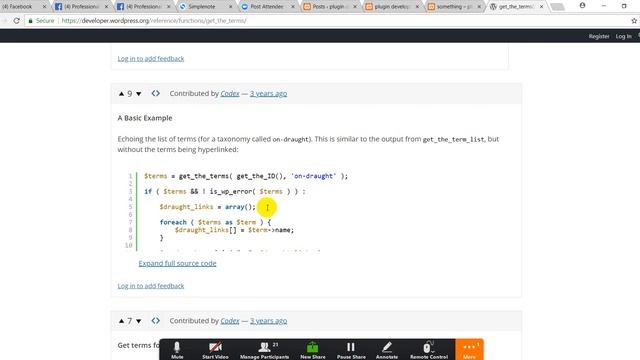Image resolution: width=640 pixels, height=360 pixels.
Task: Mute microphone in Zoom toolbar
Action: [177, 350]
